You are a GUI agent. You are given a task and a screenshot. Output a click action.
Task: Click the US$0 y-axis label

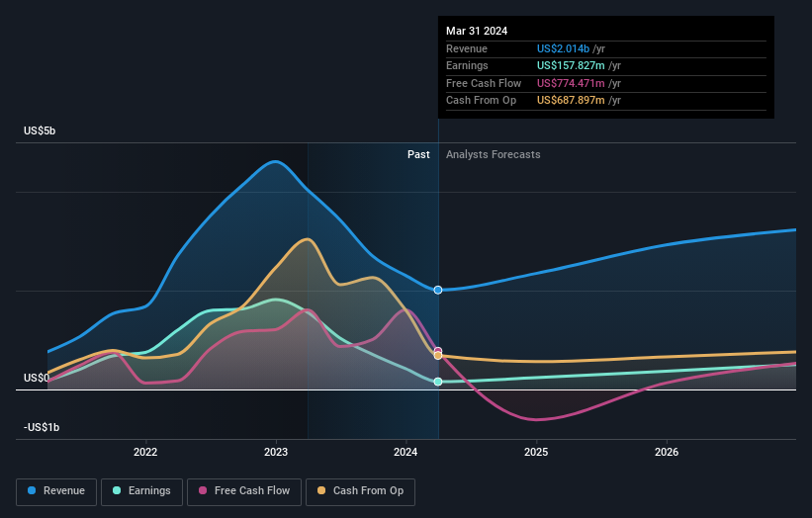37,378
